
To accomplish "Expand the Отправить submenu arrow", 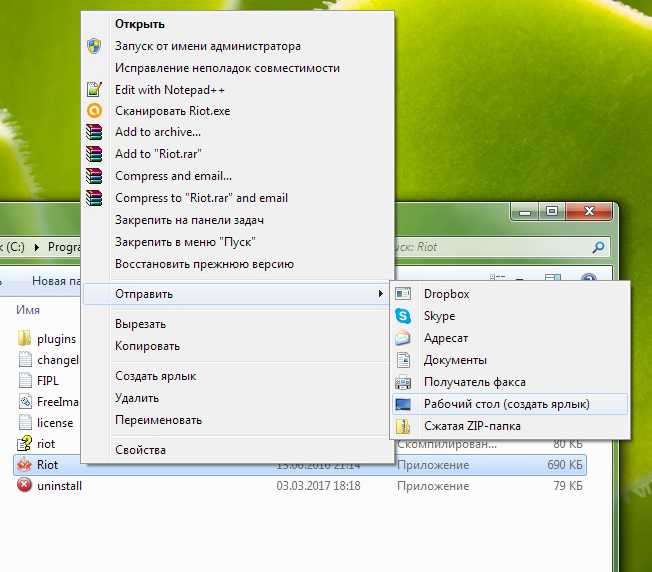I will pyautogui.click(x=380, y=294).
